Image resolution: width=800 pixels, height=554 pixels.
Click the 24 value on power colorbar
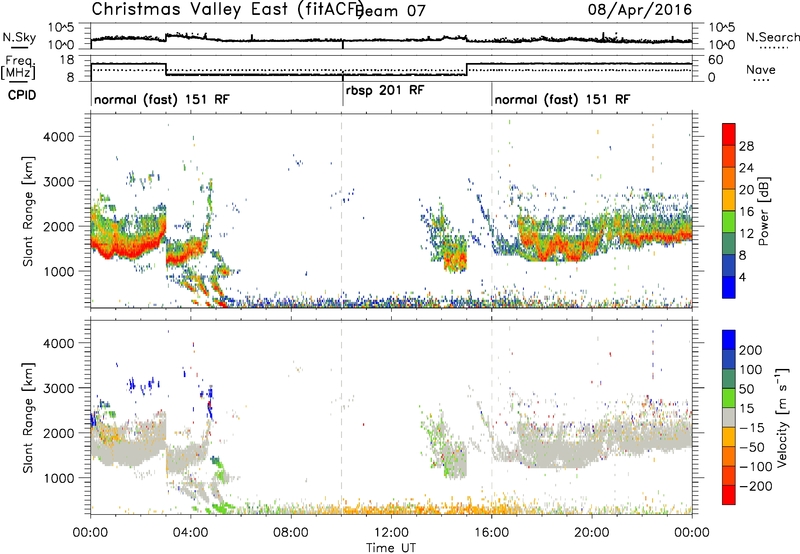pos(746,168)
